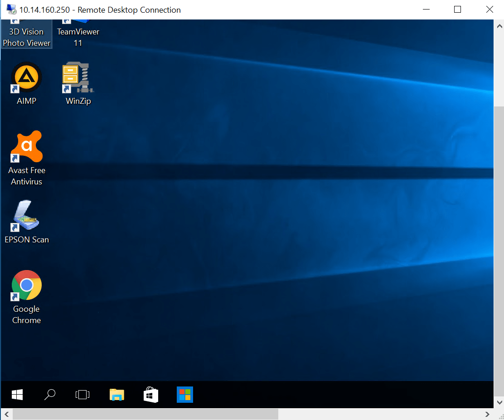The image size is (504, 420).
Task: Select the Google Chrome desktop icon
Action: (x=27, y=297)
